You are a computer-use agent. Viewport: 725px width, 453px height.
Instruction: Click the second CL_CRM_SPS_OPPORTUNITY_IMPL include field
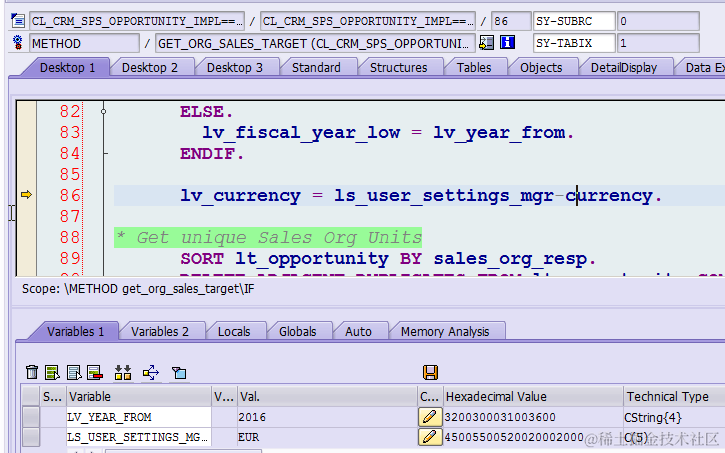point(368,21)
